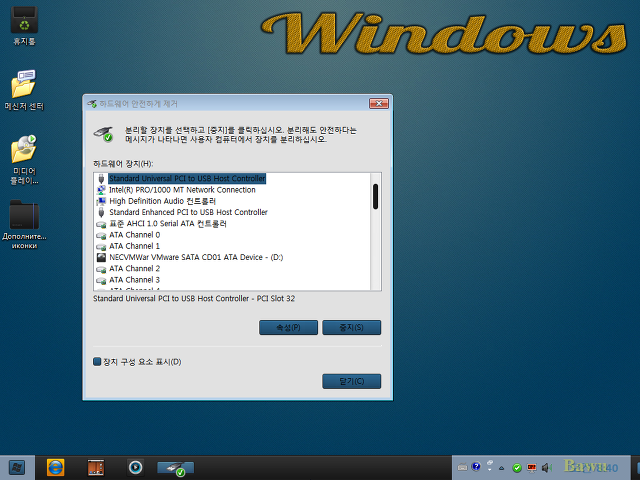This screenshot has height=480, width=640.
Task: Click the 속성(P) properties button
Action: click(288, 327)
